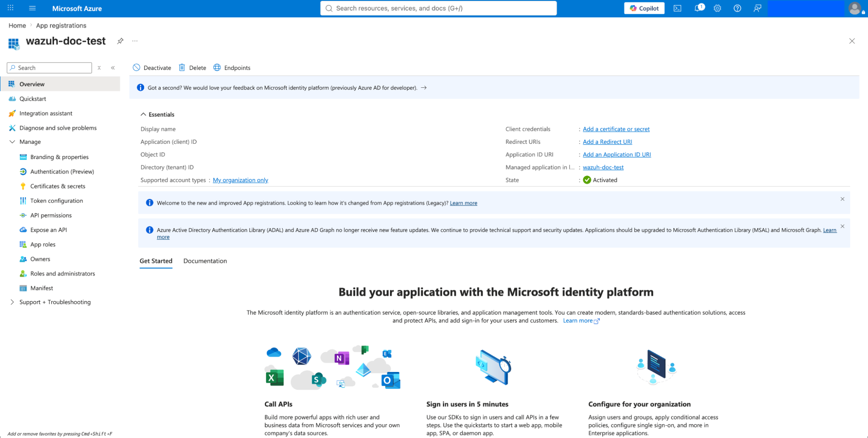The width and height of the screenshot is (868, 438).
Task: Click My organization only link
Action: [x=240, y=180]
